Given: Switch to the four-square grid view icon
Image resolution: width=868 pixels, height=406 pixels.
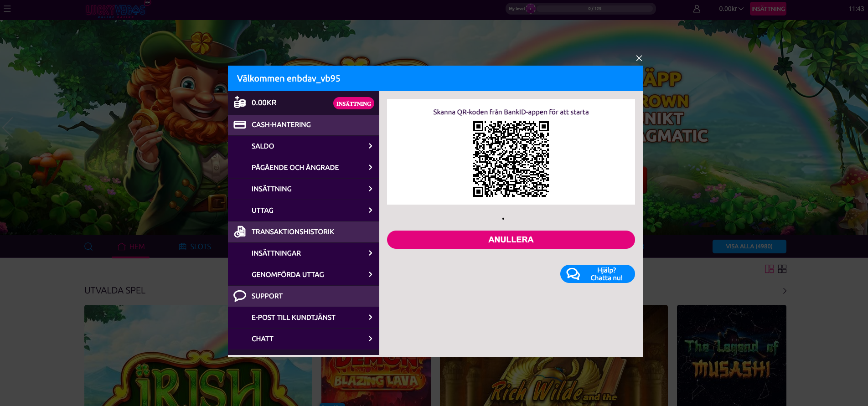Looking at the screenshot, I should (x=782, y=269).
